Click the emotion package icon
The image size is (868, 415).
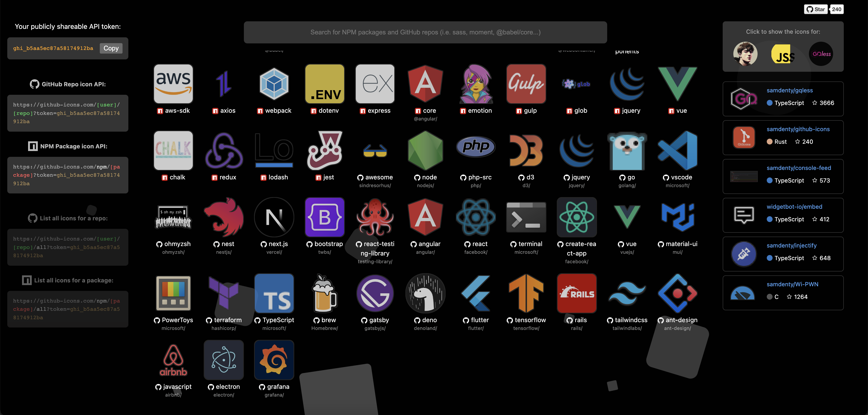(476, 84)
